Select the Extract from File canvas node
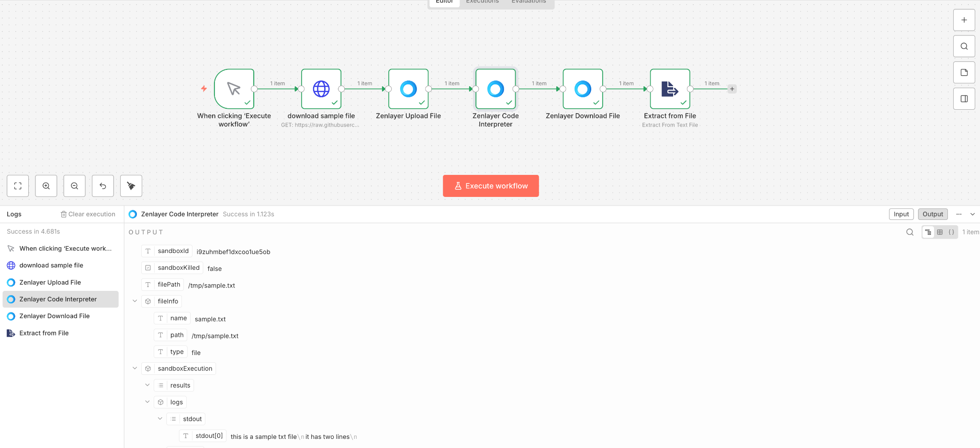This screenshot has width=980, height=448. pos(670,89)
